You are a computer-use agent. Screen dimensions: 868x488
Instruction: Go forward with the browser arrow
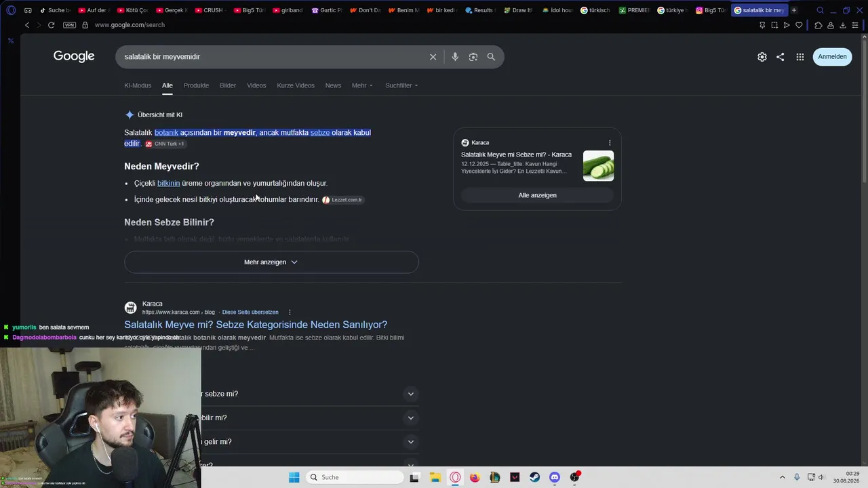(39, 25)
